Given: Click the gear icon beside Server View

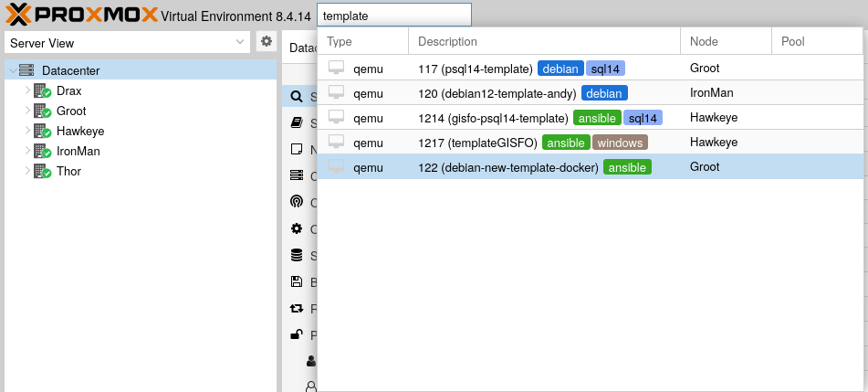Looking at the screenshot, I should (x=266, y=41).
